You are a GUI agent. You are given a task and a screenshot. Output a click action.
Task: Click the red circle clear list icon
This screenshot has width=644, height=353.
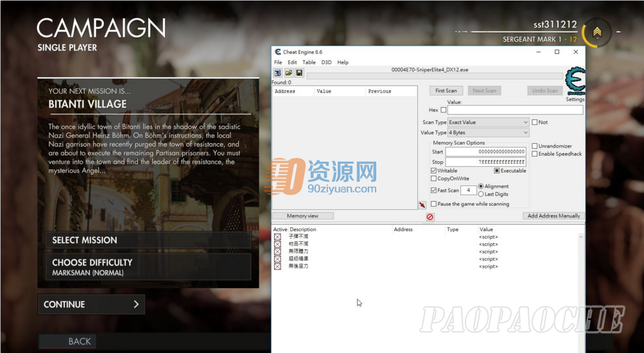(430, 217)
